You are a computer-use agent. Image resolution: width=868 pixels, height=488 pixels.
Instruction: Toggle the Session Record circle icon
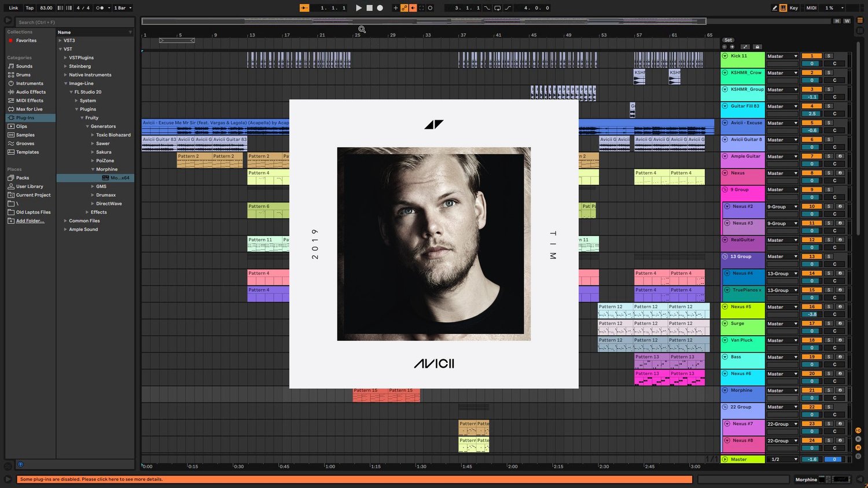coord(430,8)
